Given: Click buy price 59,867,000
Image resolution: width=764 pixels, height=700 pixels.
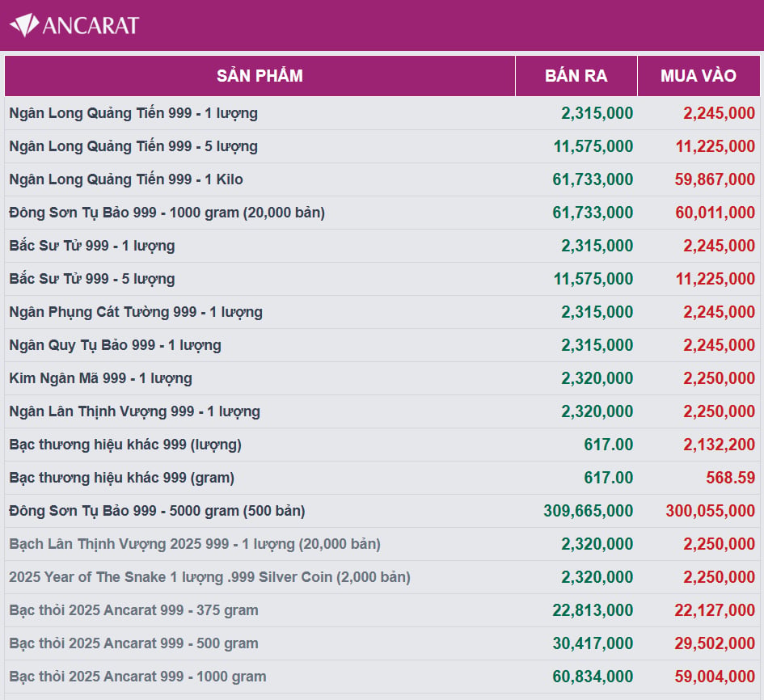Looking at the screenshot, I should click(715, 179).
